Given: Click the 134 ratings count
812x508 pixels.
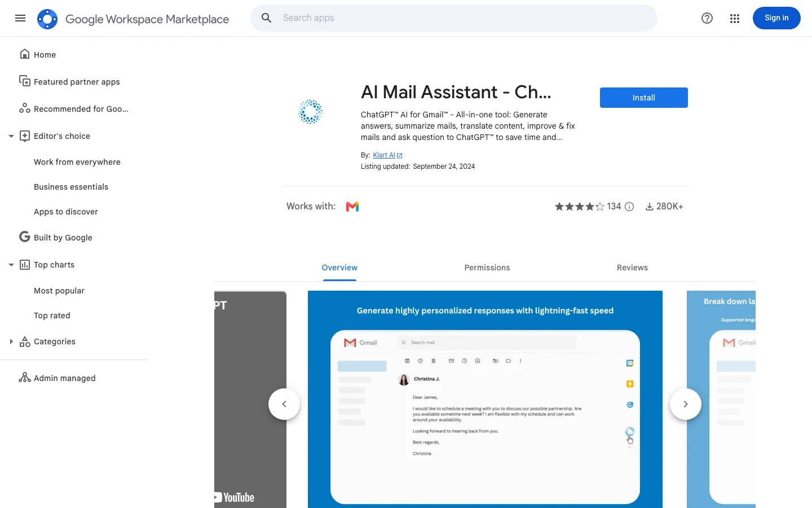Looking at the screenshot, I should [614, 207].
